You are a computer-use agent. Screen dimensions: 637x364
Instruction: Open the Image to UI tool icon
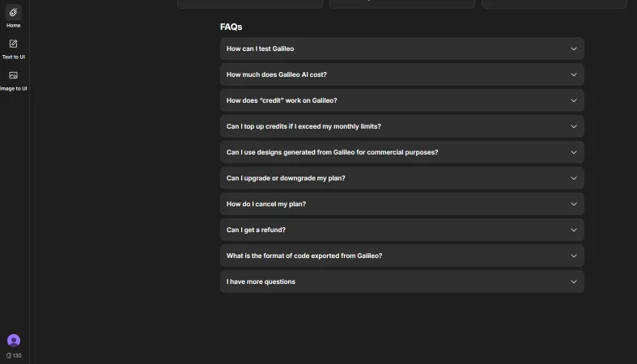coord(14,75)
